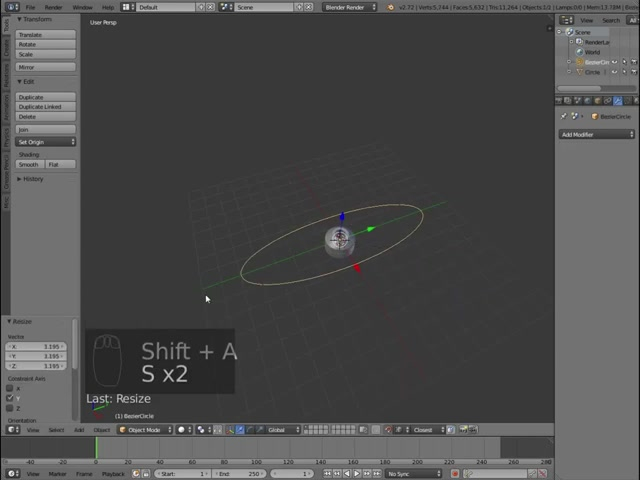The image size is (640, 480).
Task: Click the pin icon in properties panel
Action: 563,117
